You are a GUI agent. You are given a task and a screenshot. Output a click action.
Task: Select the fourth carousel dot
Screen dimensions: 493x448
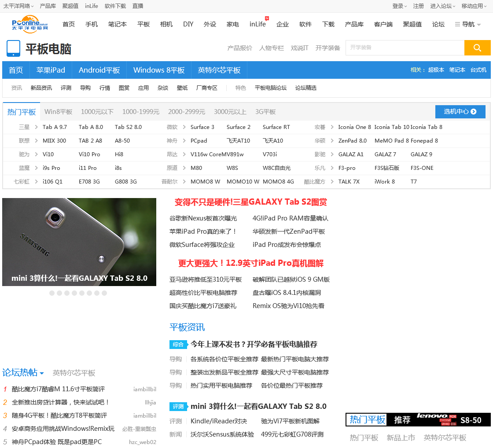click(x=74, y=293)
